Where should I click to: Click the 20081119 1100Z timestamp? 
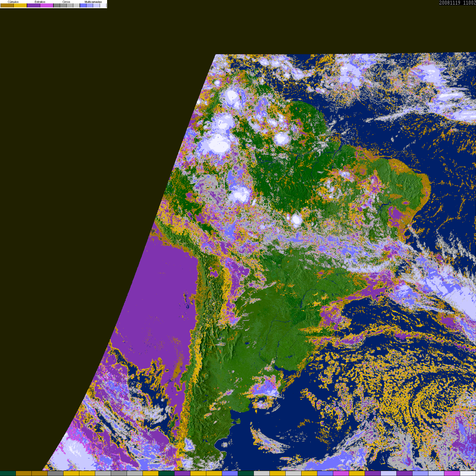(x=457, y=3)
